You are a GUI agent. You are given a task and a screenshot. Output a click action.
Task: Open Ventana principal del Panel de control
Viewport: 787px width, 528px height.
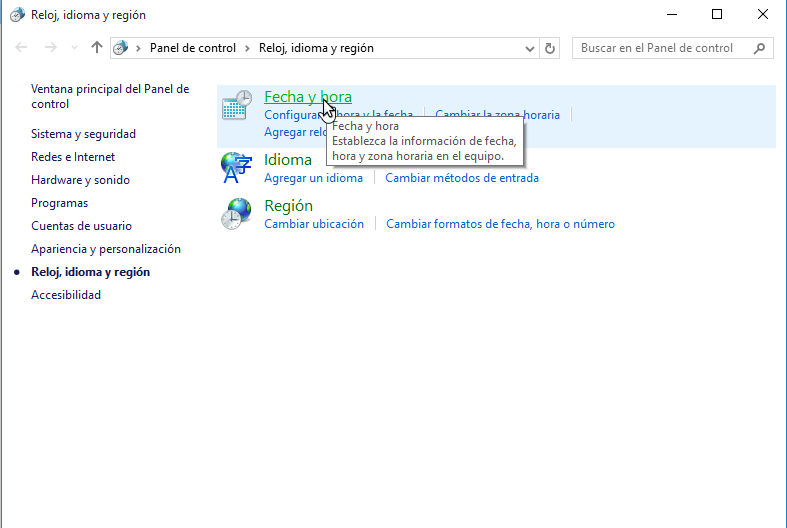tap(110, 96)
